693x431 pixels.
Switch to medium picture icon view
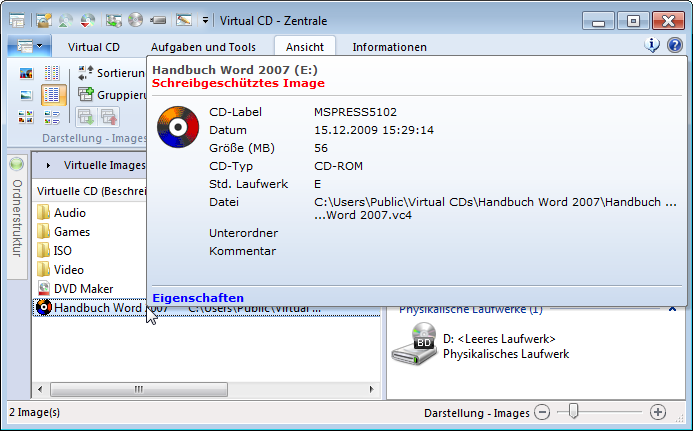click(27, 95)
